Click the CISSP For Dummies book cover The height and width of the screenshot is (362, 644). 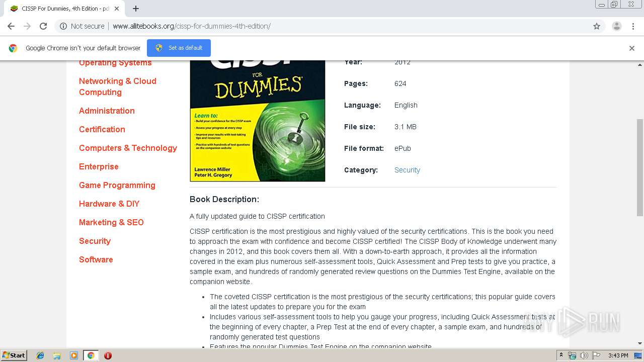point(258,121)
